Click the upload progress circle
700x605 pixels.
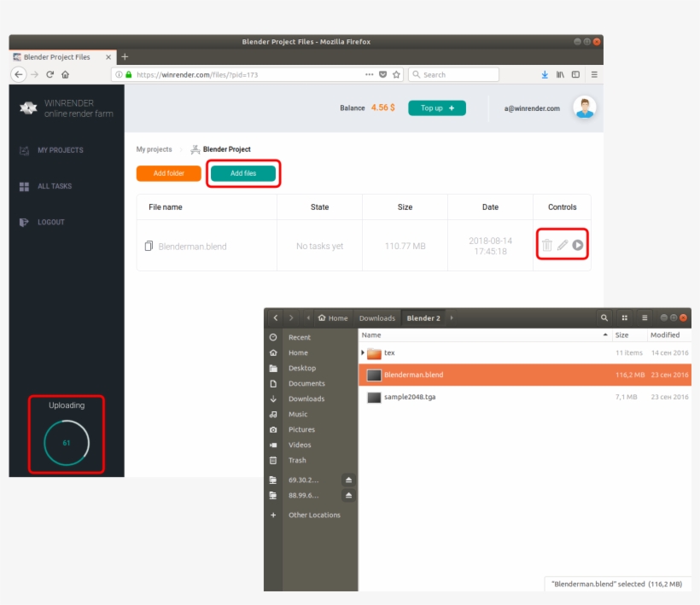67,443
